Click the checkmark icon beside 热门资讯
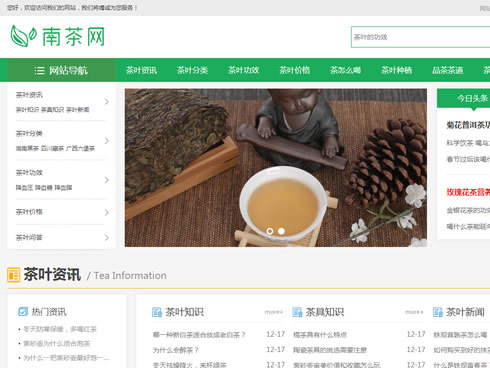Viewport: 490px width, 368px height. click(23, 312)
